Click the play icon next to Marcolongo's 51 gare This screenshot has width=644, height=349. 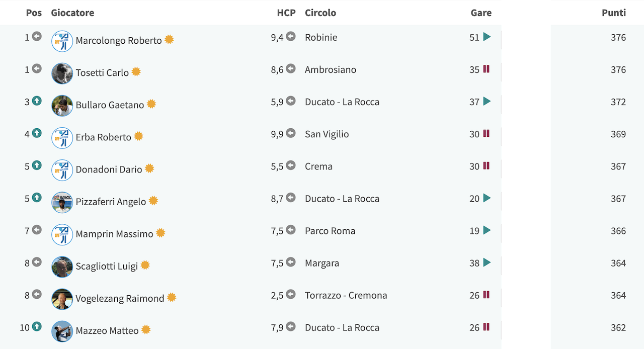coord(487,37)
